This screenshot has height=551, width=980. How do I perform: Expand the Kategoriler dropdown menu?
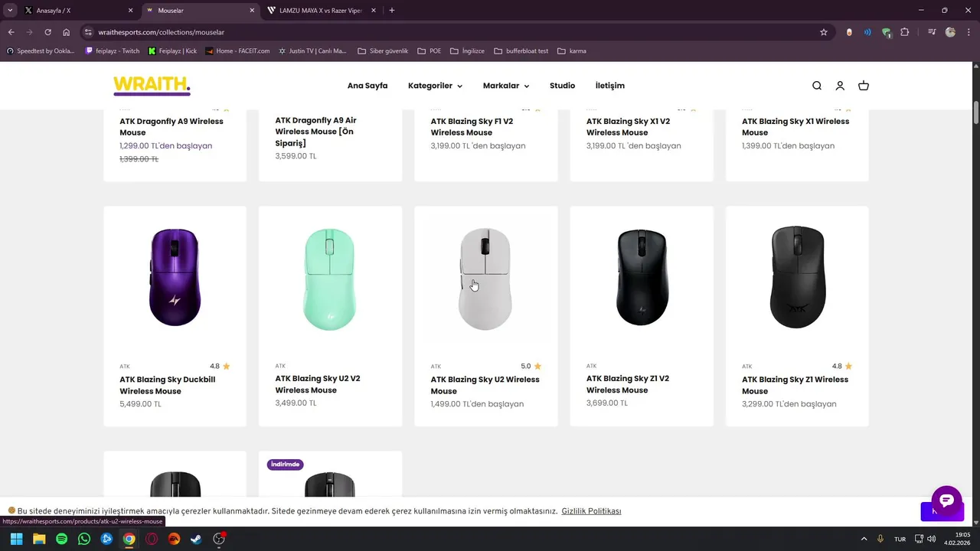(435, 86)
